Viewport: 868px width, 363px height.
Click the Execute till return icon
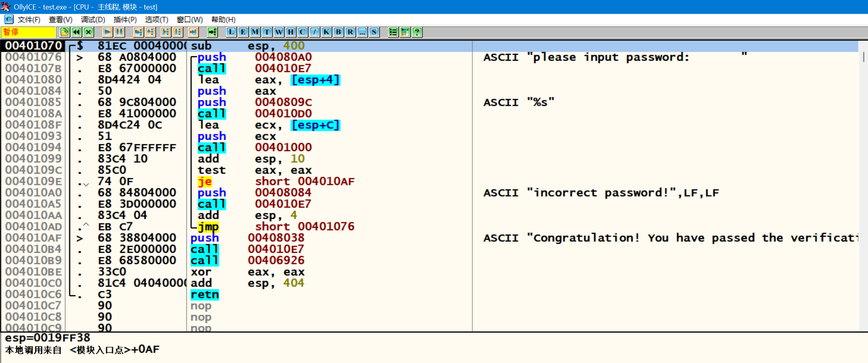tap(193, 32)
